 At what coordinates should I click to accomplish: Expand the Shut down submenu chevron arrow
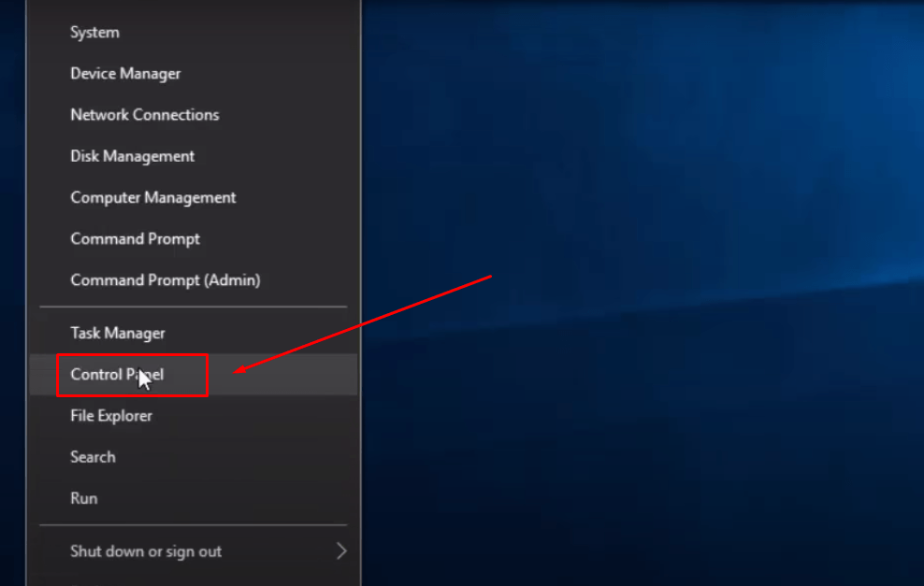click(x=341, y=551)
